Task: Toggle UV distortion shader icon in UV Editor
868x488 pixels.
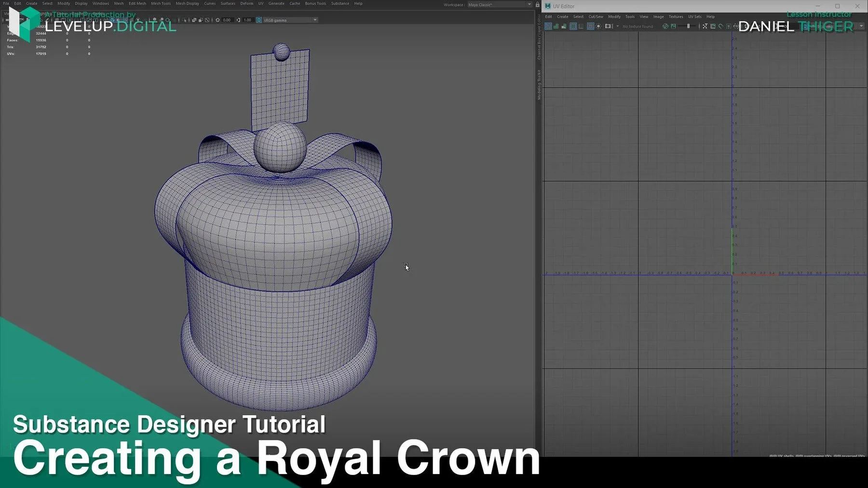Action: click(x=564, y=26)
